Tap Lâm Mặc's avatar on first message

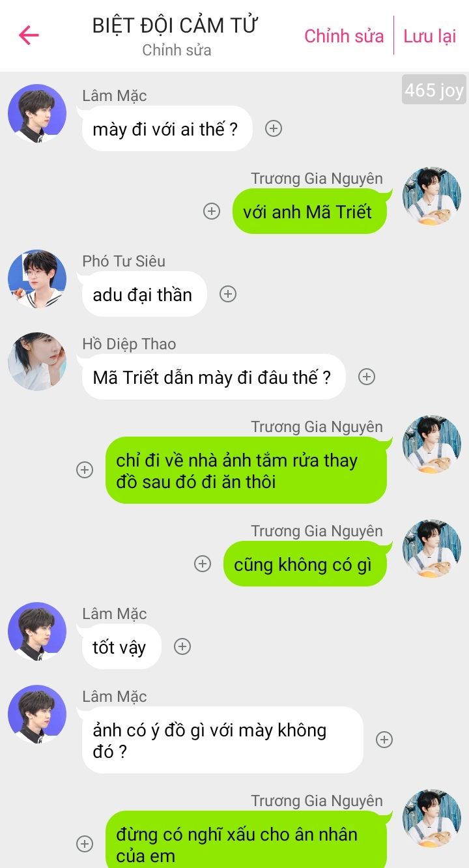pos(37,113)
